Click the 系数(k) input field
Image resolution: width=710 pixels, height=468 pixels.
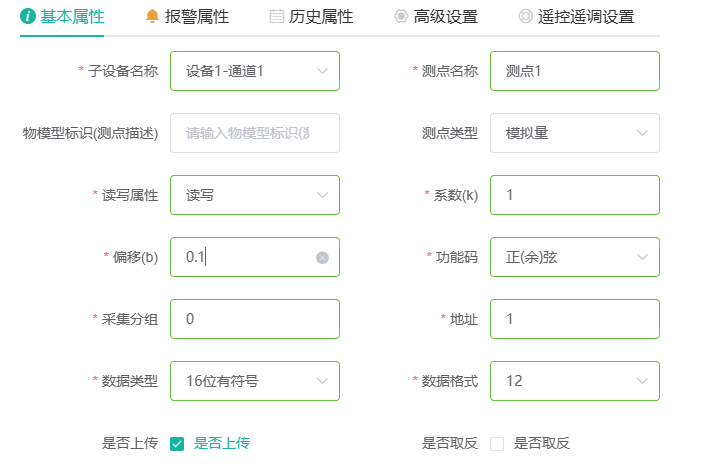coord(575,195)
